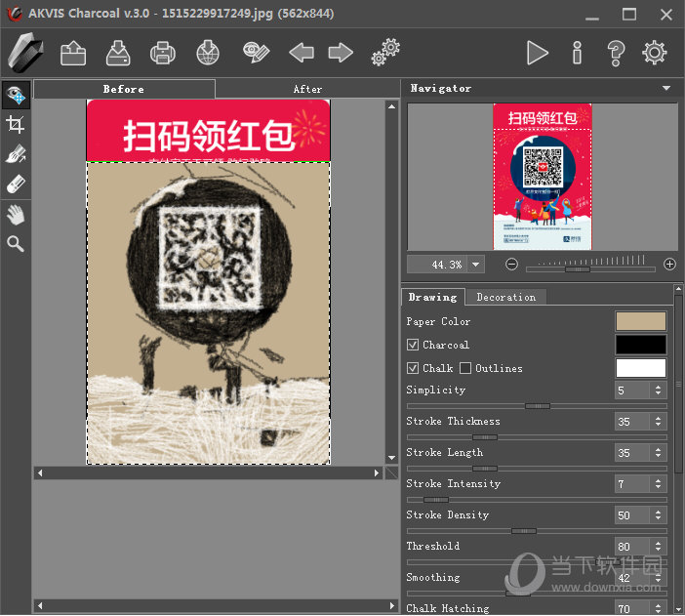Click the Stroke Thickness value field
The width and height of the screenshot is (685, 616).
[633, 422]
